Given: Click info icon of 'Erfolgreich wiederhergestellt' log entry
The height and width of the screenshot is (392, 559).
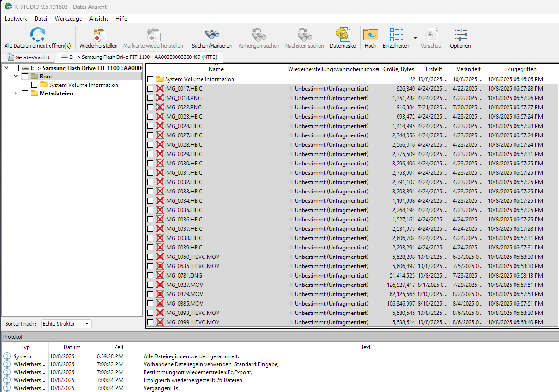Looking at the screenshot, I should point(7,380).
